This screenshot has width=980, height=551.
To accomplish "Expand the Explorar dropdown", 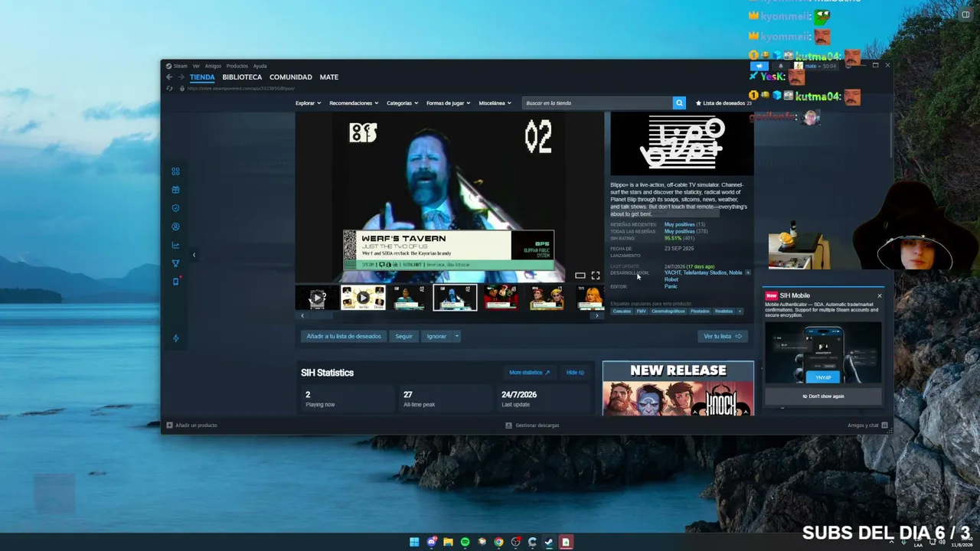I will (x=308, y=103).
